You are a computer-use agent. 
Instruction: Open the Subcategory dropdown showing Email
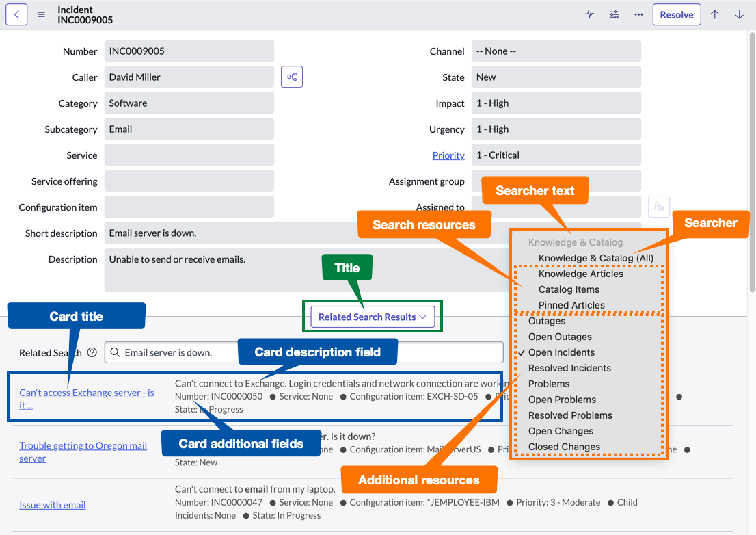tap(189, 129)
